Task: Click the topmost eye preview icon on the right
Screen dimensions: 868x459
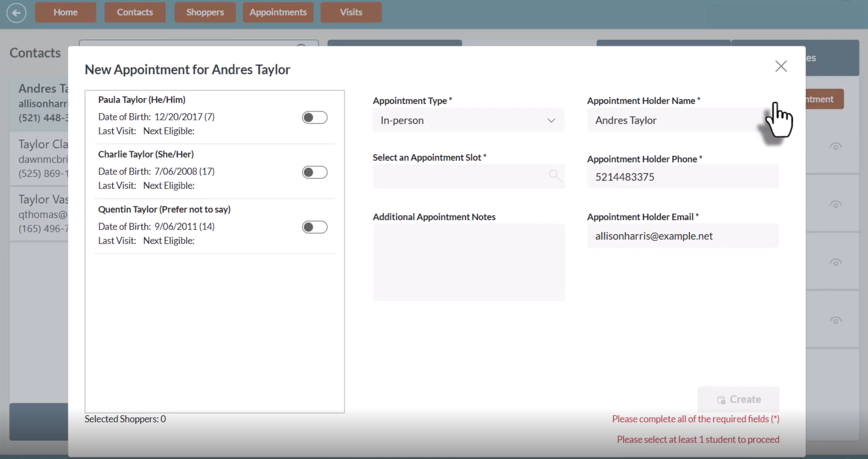Action: click(836, 146)
